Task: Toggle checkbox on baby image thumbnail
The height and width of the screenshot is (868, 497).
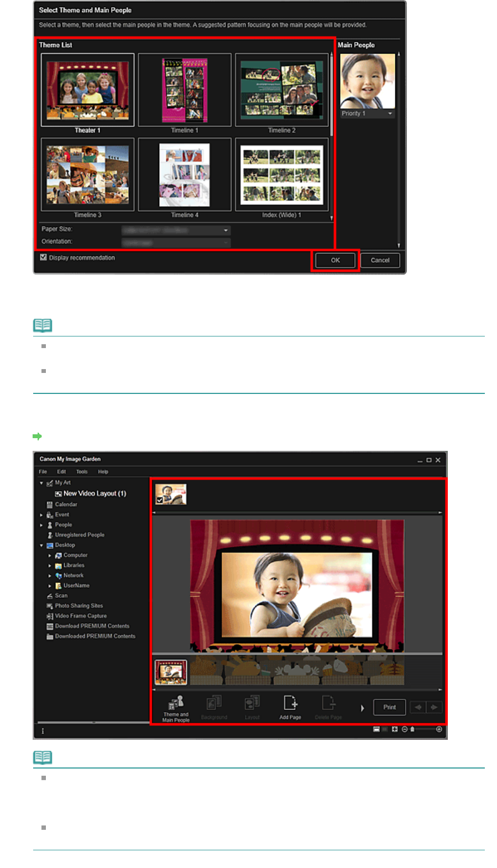Action: (160, 500)
